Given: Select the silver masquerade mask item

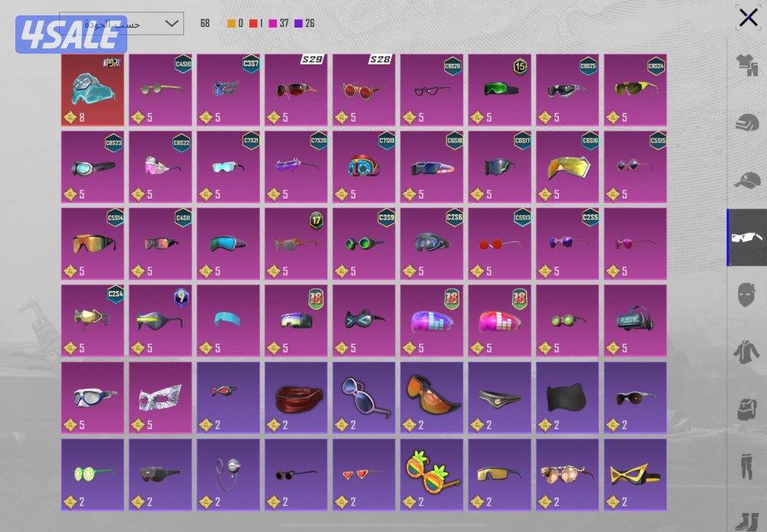Looking at the screenshot, I should pyautogui.click(x=160, y=397).
